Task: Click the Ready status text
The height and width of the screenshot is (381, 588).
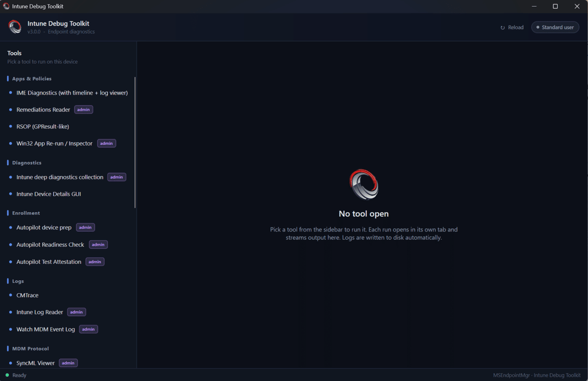Action: pyautogui.click(x=20, y=375)
